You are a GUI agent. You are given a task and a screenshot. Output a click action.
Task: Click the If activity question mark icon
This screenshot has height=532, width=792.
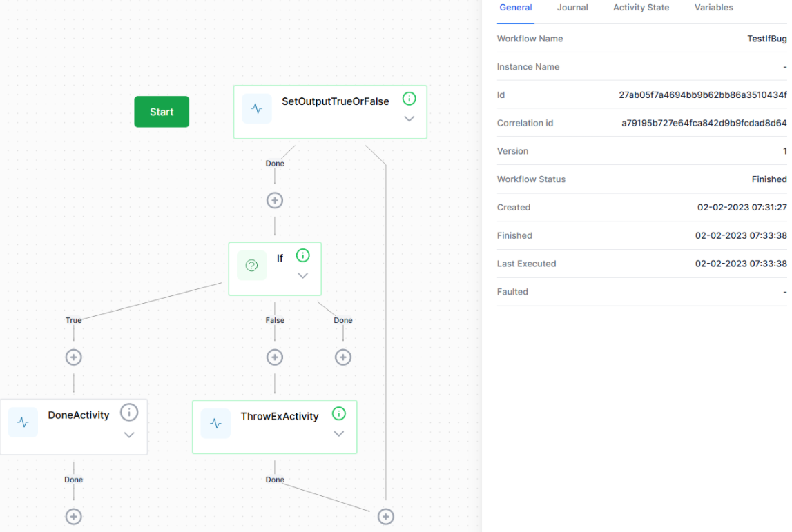[251, 265]
